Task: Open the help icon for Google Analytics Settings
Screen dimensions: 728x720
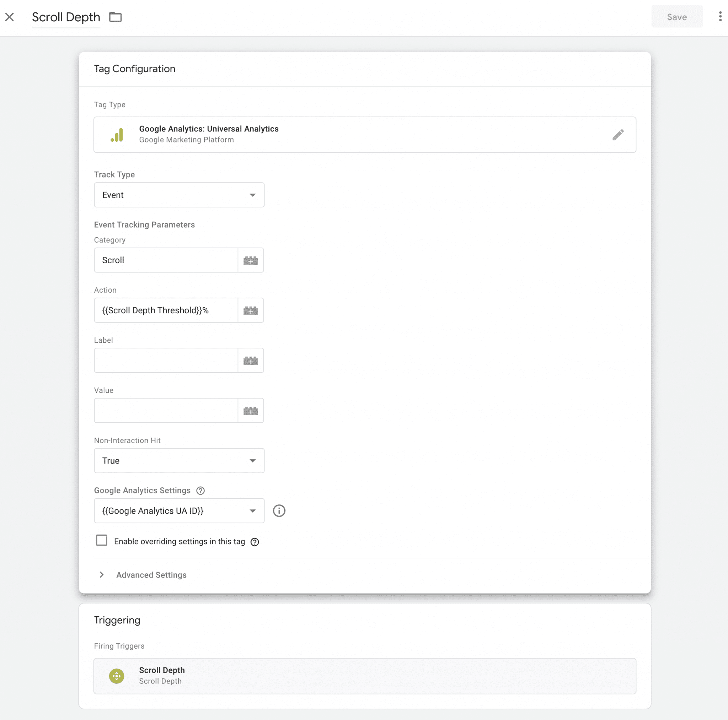Action: [200, 490]
